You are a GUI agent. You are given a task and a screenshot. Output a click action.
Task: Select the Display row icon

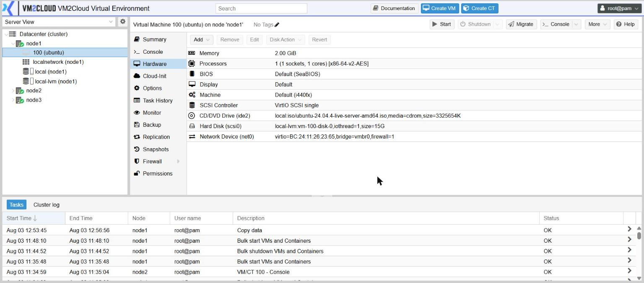coord(192,84)
